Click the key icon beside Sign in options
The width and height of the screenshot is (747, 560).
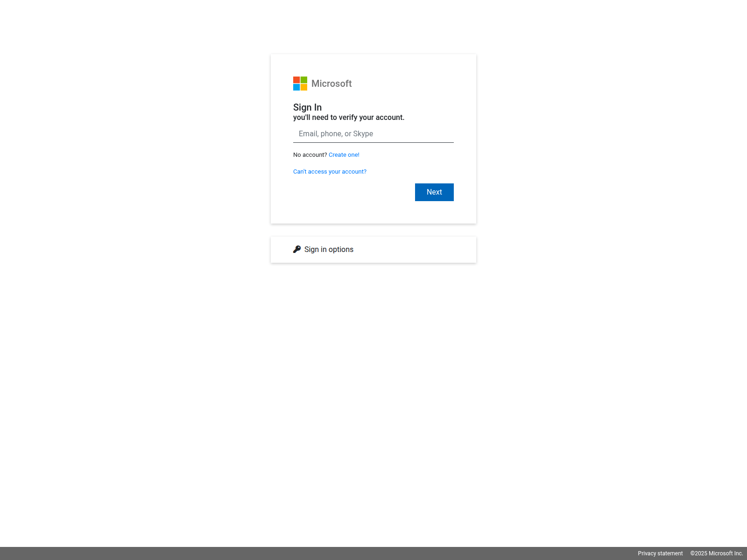(297, 249)
